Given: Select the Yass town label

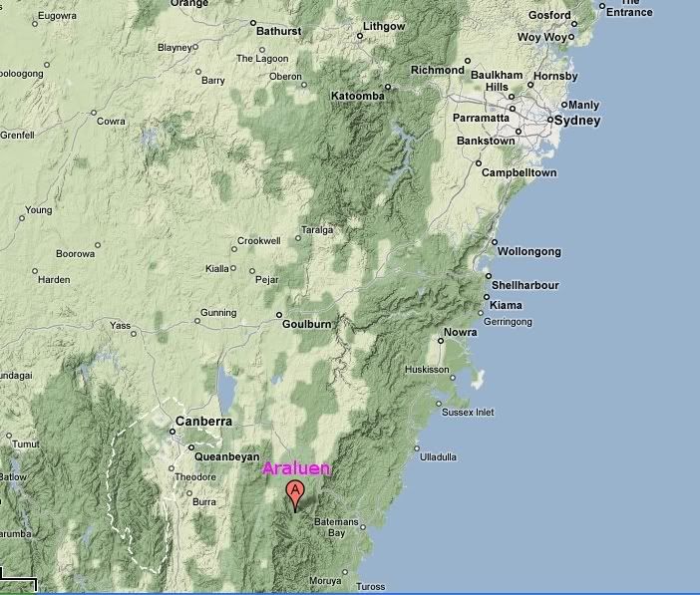Looking at the screenshot, I should (x=120, y=326).
